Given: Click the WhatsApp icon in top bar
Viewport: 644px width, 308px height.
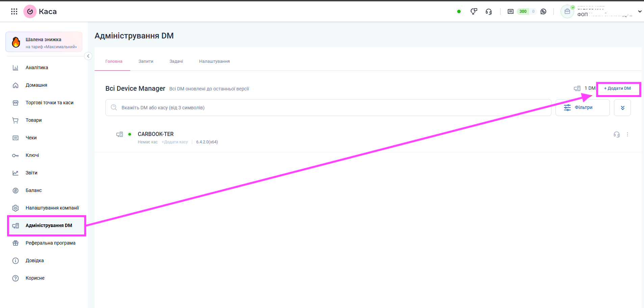Looking at the screenshot, I should pos(543,11).
